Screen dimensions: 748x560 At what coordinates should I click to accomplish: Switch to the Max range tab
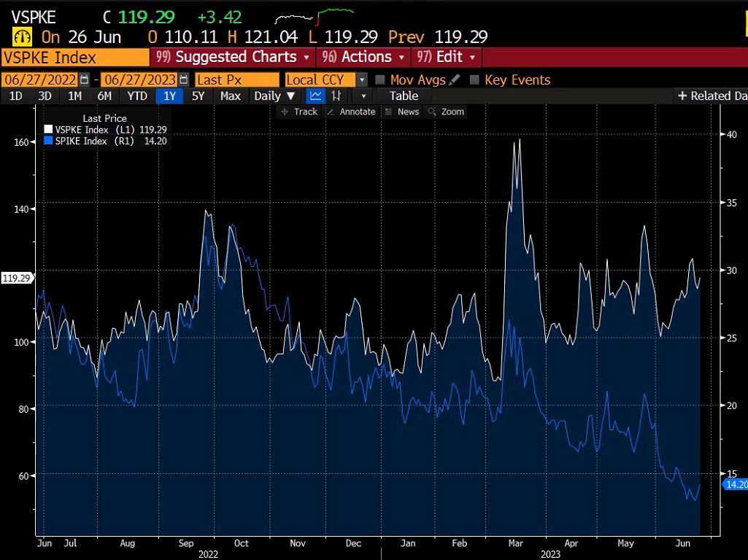(231, 96)
